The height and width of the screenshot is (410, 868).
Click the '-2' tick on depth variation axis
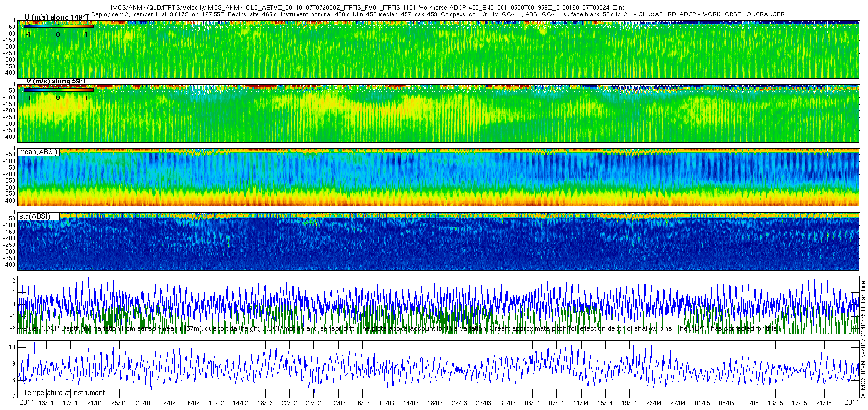(13, 328)
